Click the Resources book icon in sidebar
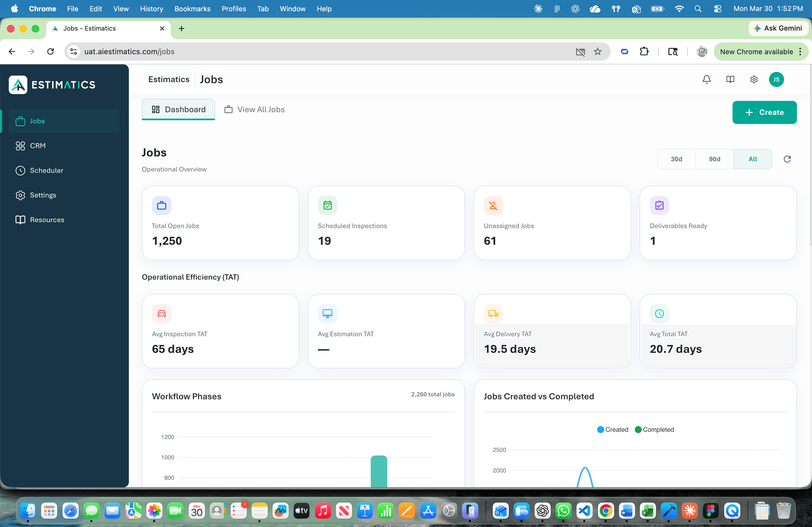Screen dimensions: 812x527 click(47, 220)
